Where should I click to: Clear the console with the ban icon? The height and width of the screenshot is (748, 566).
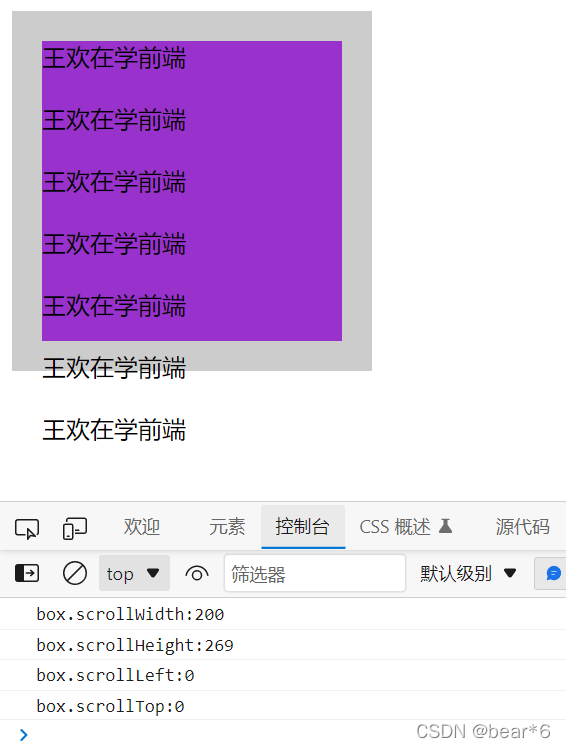pyautogui.click(x=75, y=573)
